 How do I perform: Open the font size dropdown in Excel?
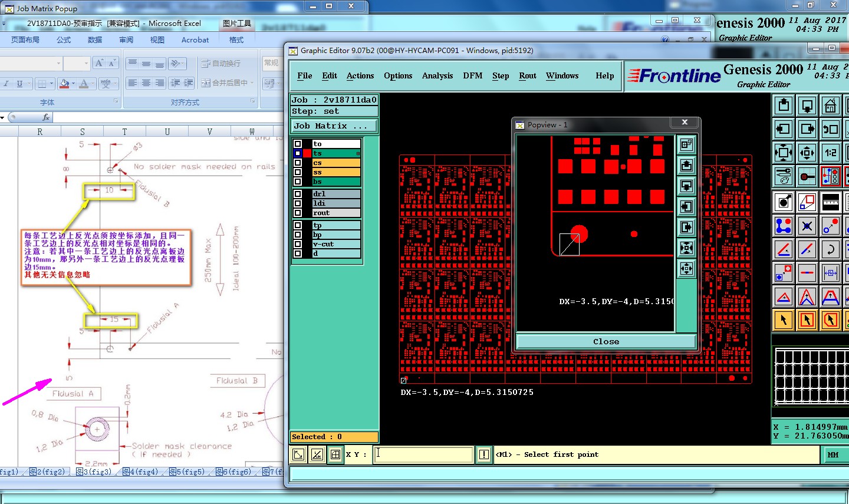click(86, 63)
